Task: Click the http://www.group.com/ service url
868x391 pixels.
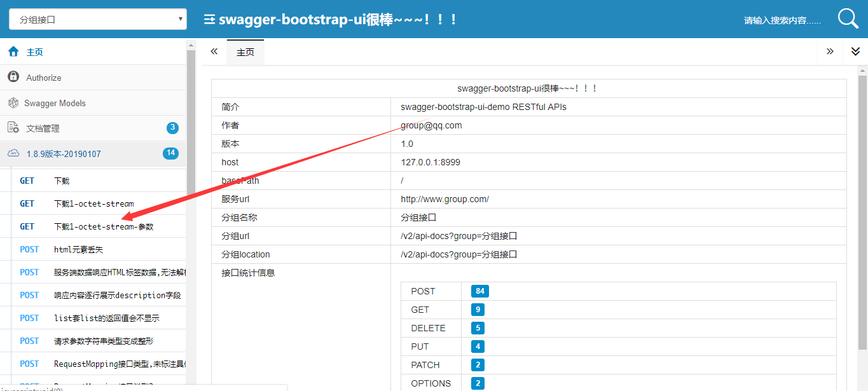Action: click(444, 199)
